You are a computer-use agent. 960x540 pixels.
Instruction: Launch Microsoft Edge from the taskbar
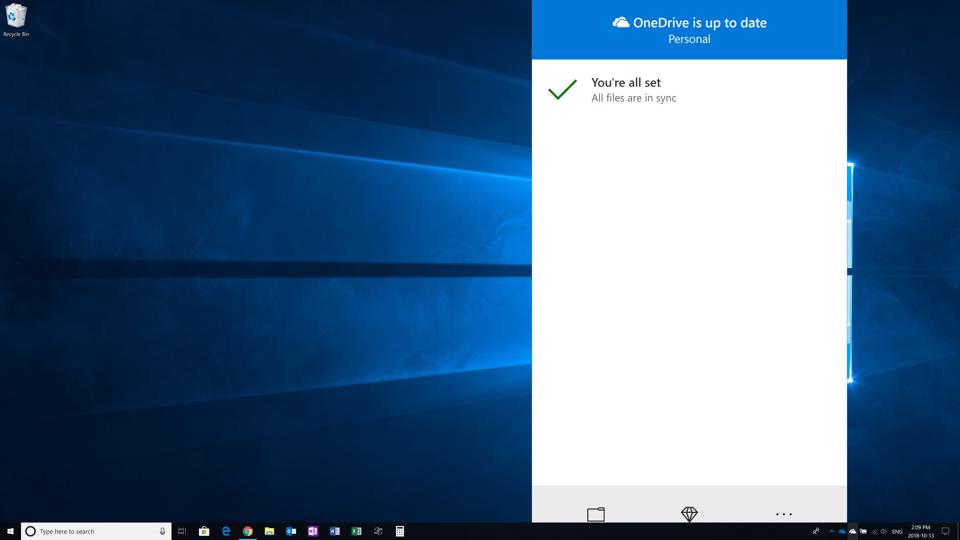click(226, 531)
